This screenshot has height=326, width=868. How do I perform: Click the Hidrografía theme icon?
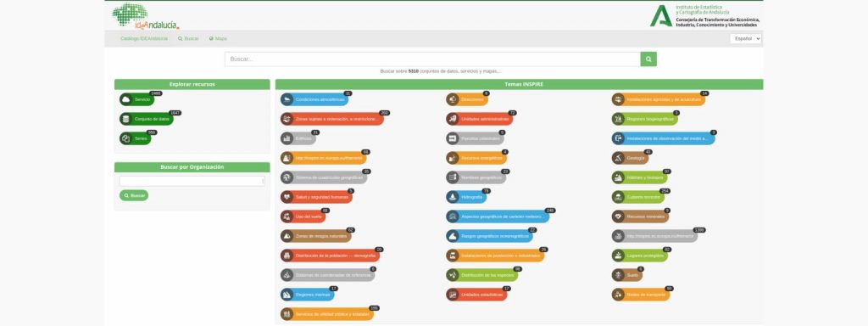tap(453, 197)
